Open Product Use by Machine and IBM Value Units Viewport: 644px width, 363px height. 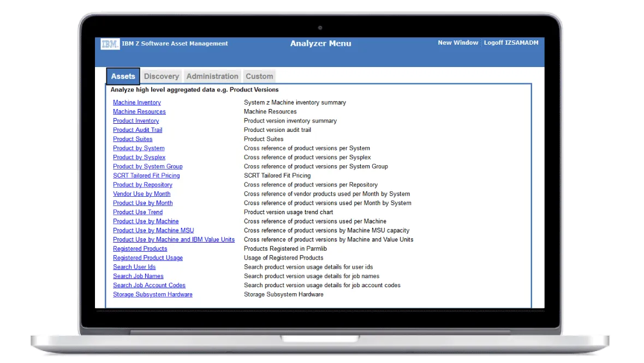point(174,239)
